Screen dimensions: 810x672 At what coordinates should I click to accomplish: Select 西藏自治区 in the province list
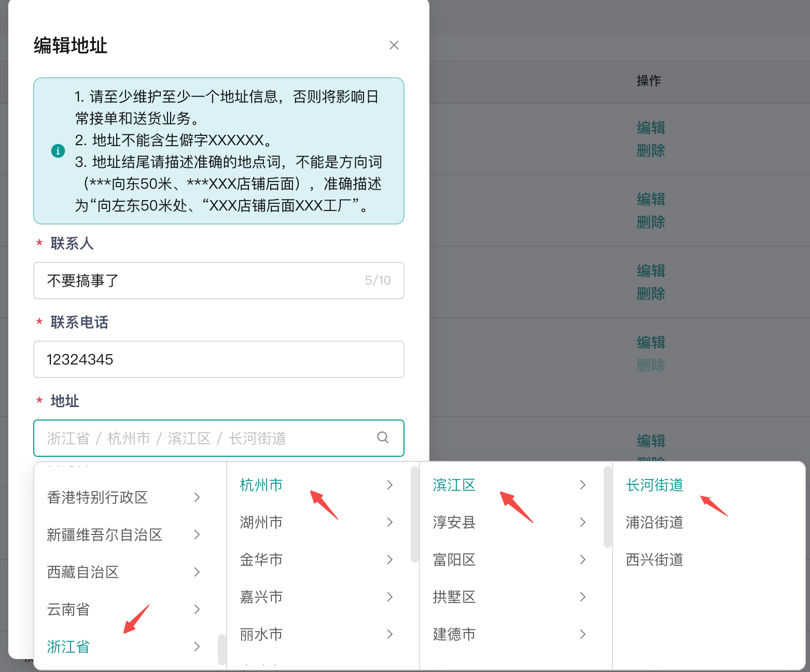coord(83,572)
